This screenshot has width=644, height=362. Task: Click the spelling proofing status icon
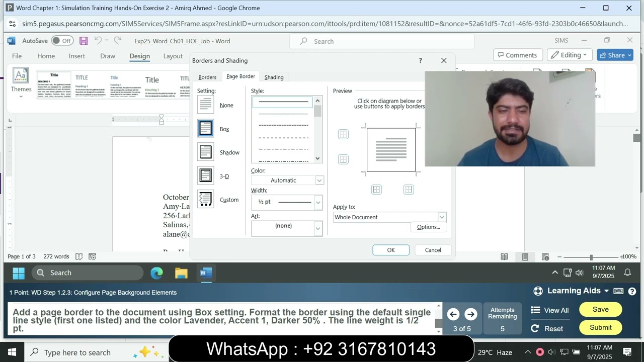point(79,256)
